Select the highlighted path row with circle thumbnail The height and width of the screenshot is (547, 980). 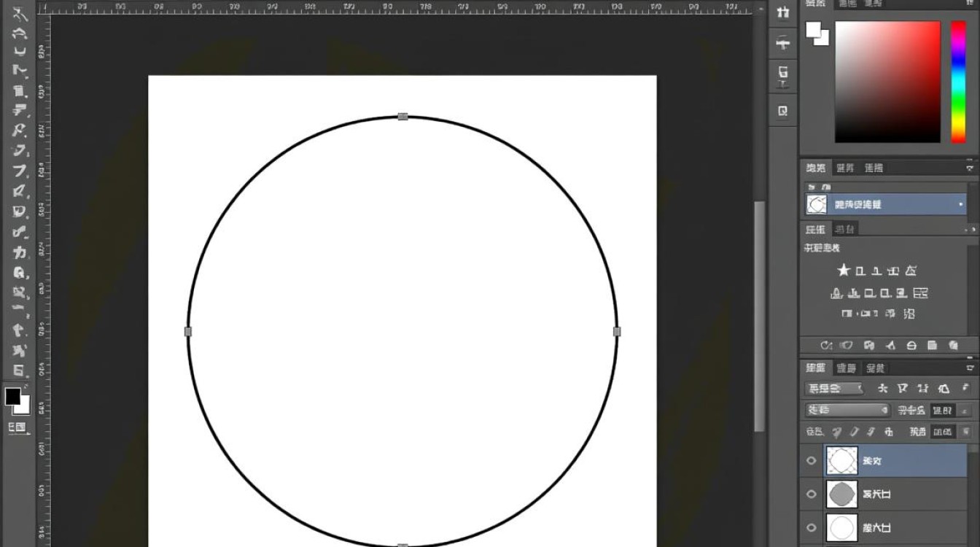pos(886,205)
